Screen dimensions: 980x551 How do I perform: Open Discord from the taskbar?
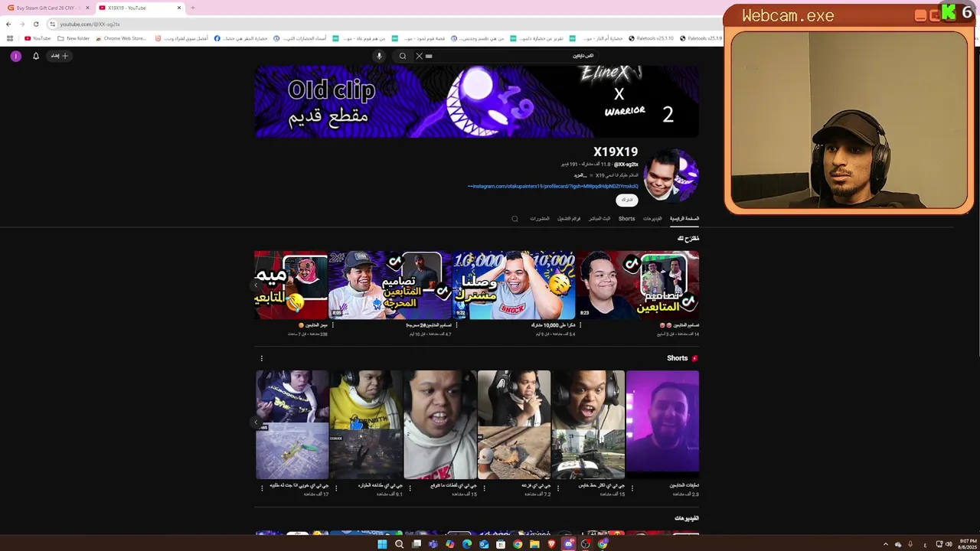click(568, 544)
